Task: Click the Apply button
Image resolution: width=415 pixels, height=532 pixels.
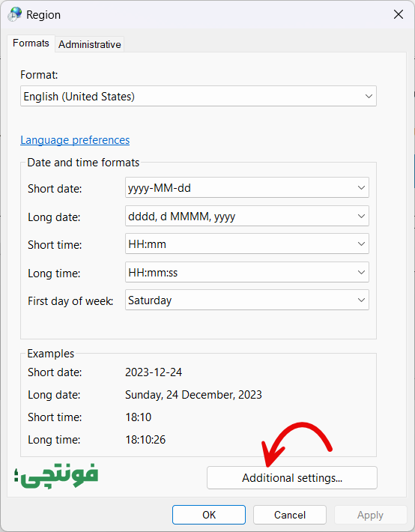Action: [x=370, y=515]
